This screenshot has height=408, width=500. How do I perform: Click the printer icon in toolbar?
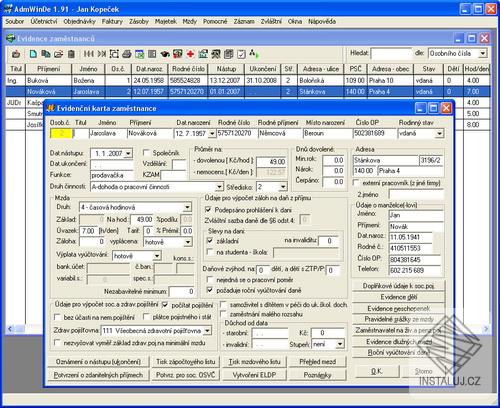tap(127, 54)
